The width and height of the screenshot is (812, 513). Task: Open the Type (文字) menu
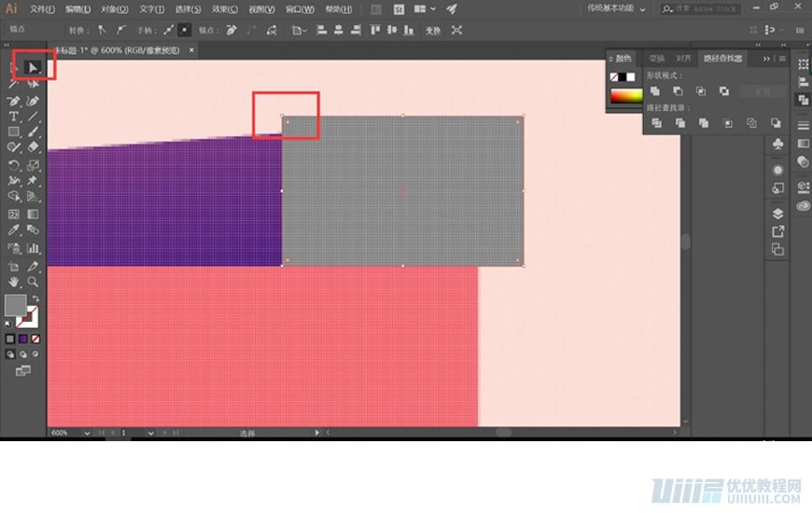[x=152, y=9]
